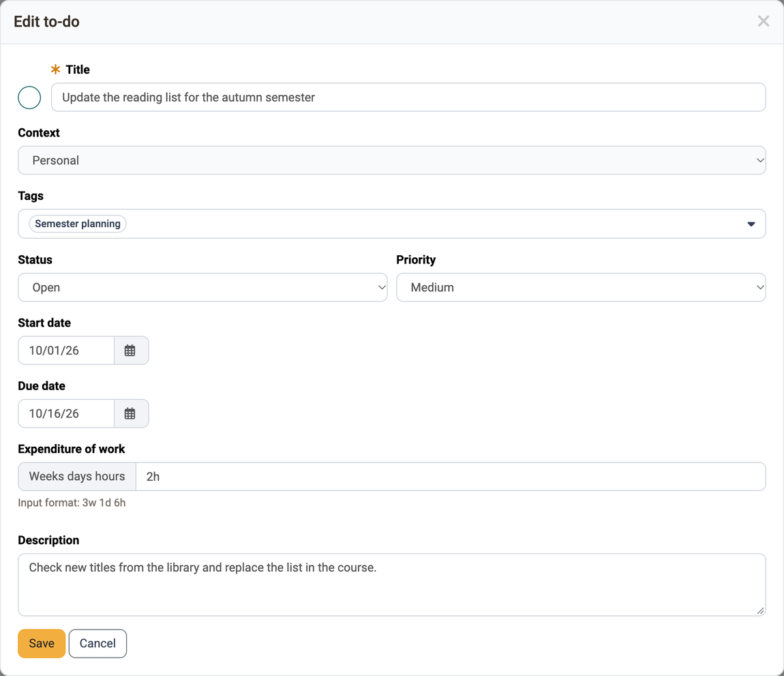Open the Status dropdown showing Open

(x=202, y=287)
